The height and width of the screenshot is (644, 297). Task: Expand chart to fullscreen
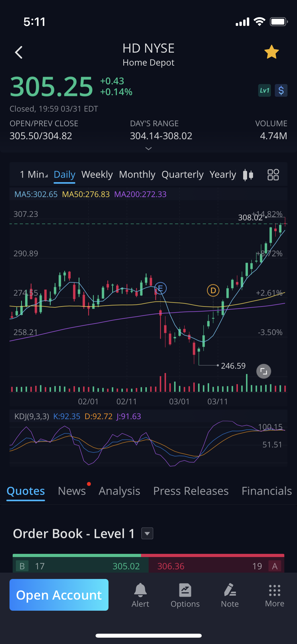point(263,371)
